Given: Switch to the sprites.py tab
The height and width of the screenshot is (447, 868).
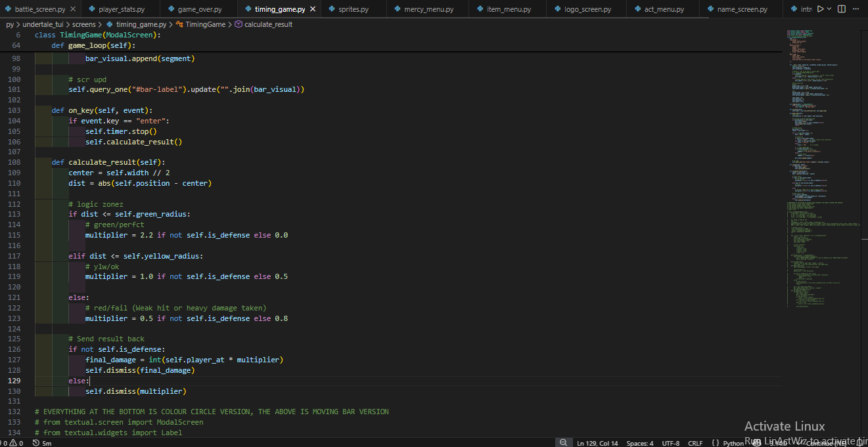Looking at the screenshot, I should pyautogui.click(x=353, y=9).
